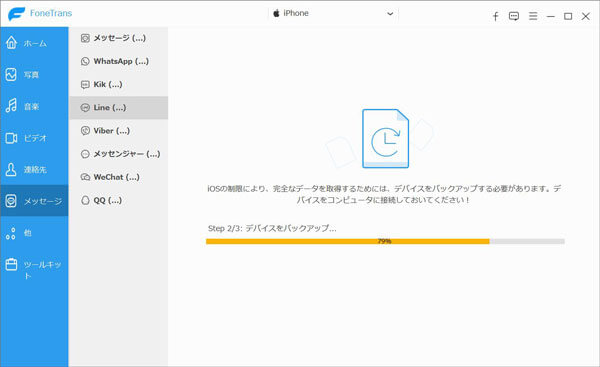The height and width of the screenshot is (367, 600).
Task: Click the orange backup progress bar
Action: [385, 241]
